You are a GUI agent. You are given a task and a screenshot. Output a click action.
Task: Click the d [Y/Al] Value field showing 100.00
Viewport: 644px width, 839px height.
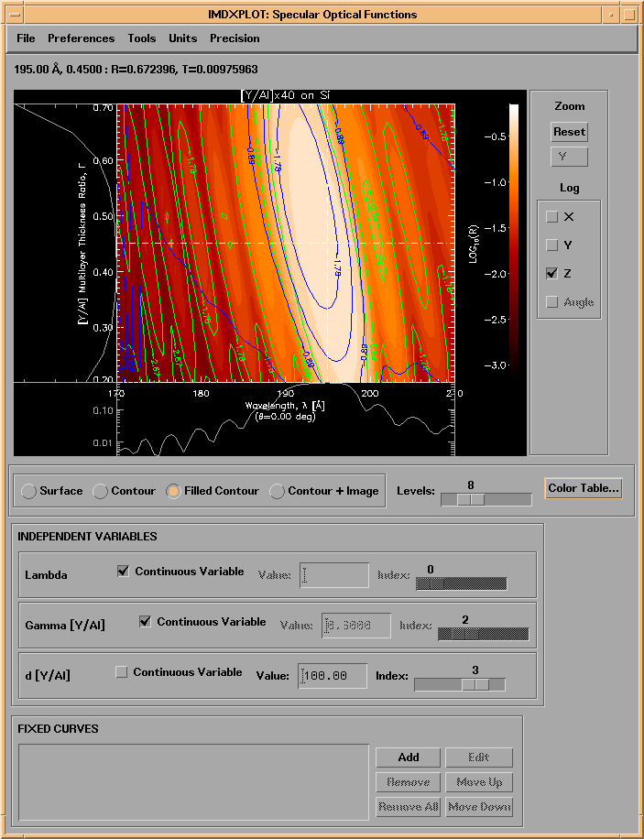(x=333, y=676)
